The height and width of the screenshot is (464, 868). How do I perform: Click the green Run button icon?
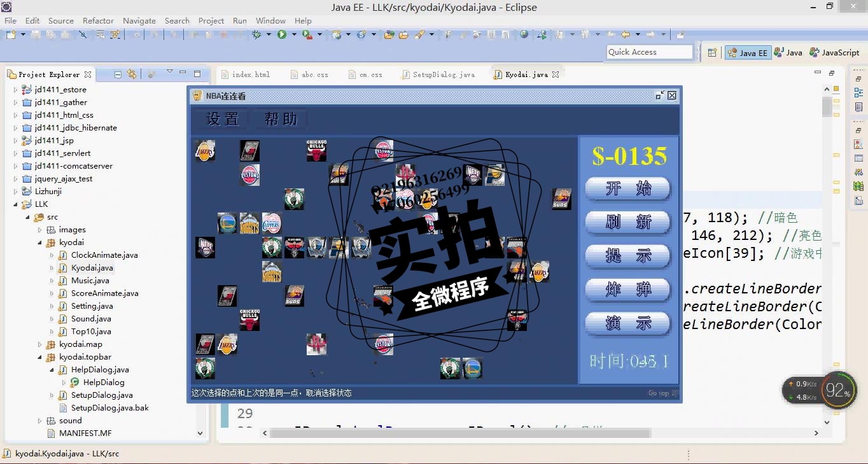point(282,35)
